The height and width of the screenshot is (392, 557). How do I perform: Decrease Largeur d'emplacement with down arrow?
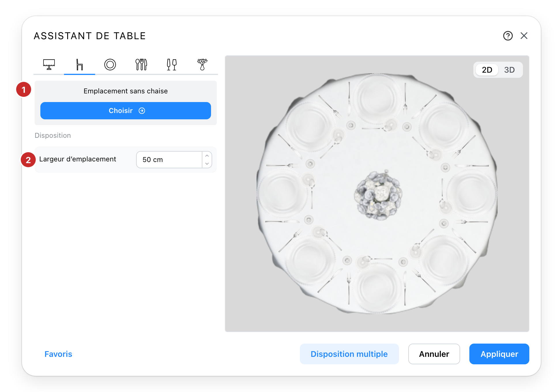tap(207, 164)
